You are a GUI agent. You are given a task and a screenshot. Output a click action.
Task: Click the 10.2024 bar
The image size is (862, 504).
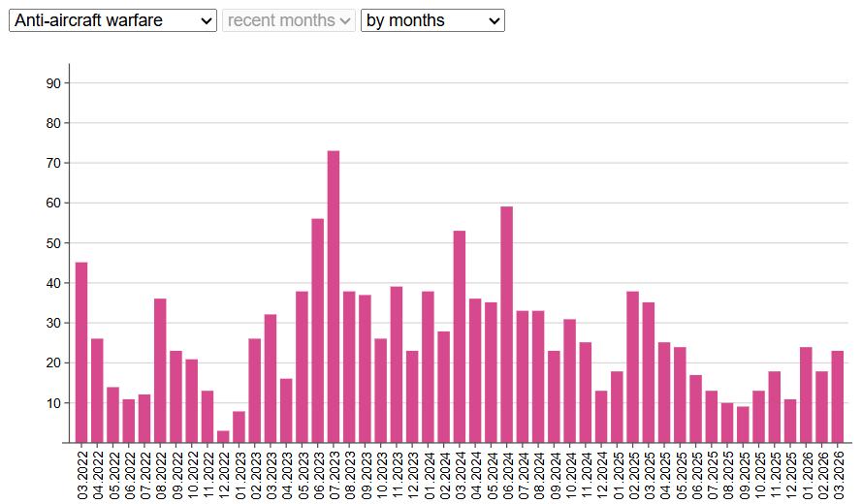click(x=569, y=380)
